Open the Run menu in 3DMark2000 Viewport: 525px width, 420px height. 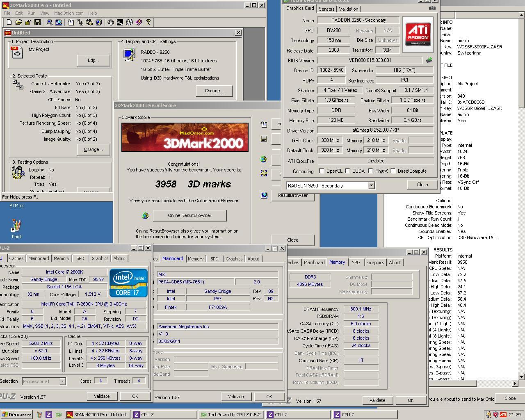[31, 13]
